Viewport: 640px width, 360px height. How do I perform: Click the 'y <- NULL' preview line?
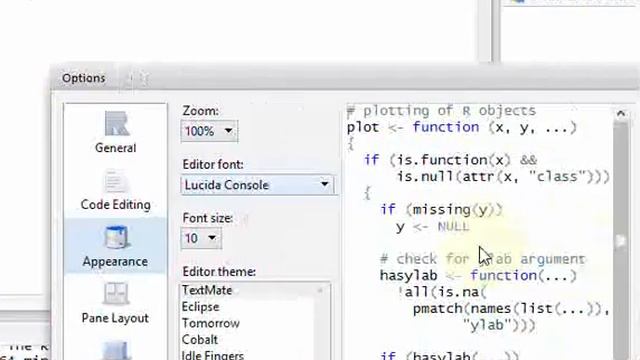pyautogui.click(x=433, y=227)
